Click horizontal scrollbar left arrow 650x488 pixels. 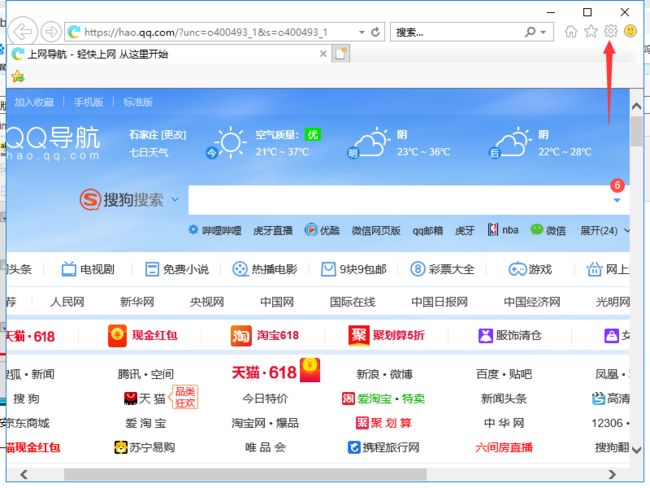(x=24, y=474)
